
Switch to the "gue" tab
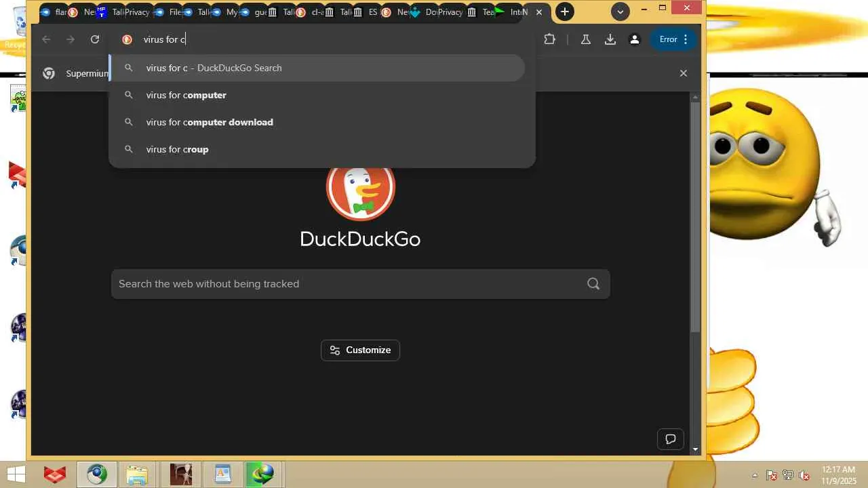click(254, 12)
